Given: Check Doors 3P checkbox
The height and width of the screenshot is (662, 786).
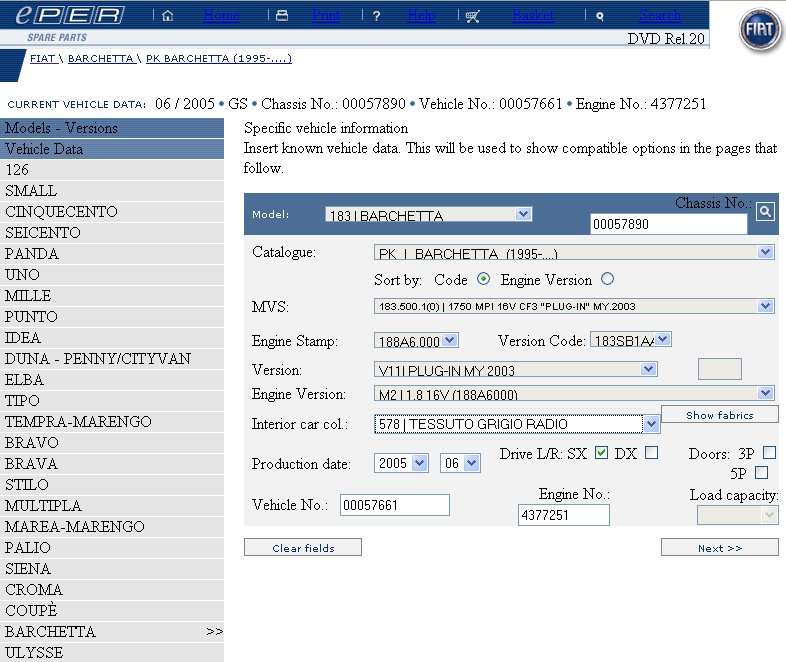Looking at the screenshot, I should (769, 453).
